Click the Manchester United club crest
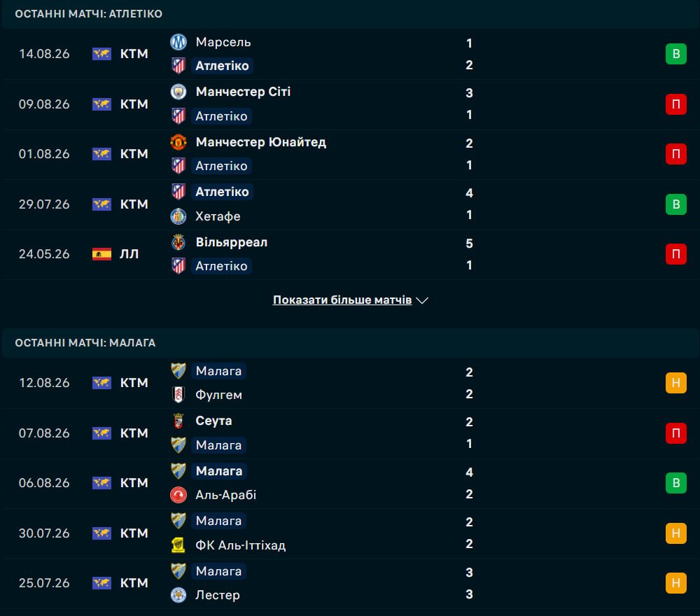This screenshot has height=616, width=700. click(178, 142)
